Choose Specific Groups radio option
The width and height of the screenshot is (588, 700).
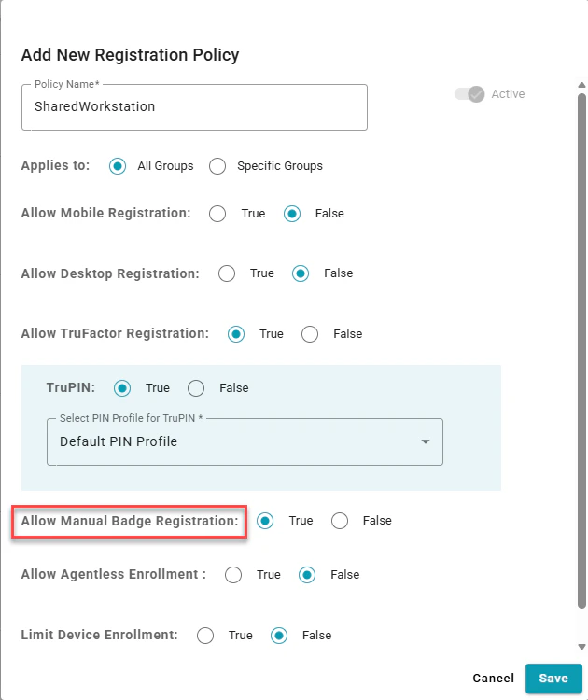(217, 166)
